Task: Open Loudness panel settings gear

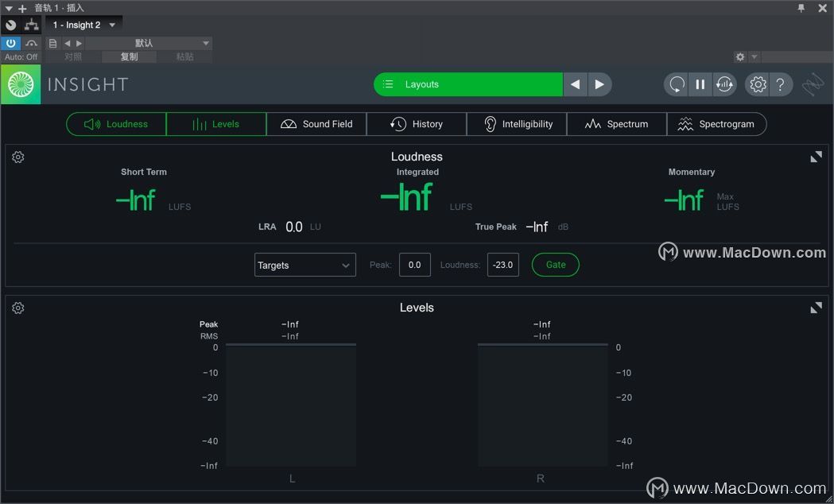Action: click(18, 157)
